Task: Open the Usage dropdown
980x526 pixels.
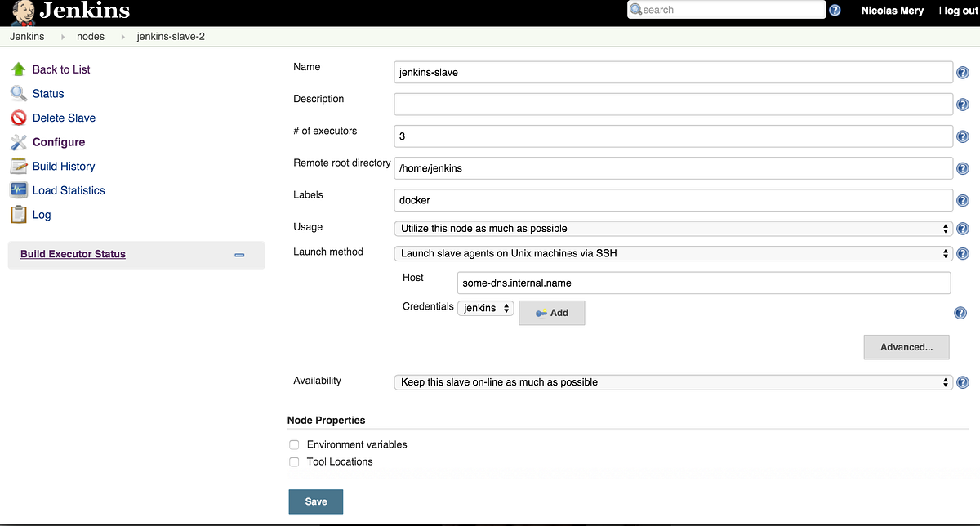Action: [670, 228]
